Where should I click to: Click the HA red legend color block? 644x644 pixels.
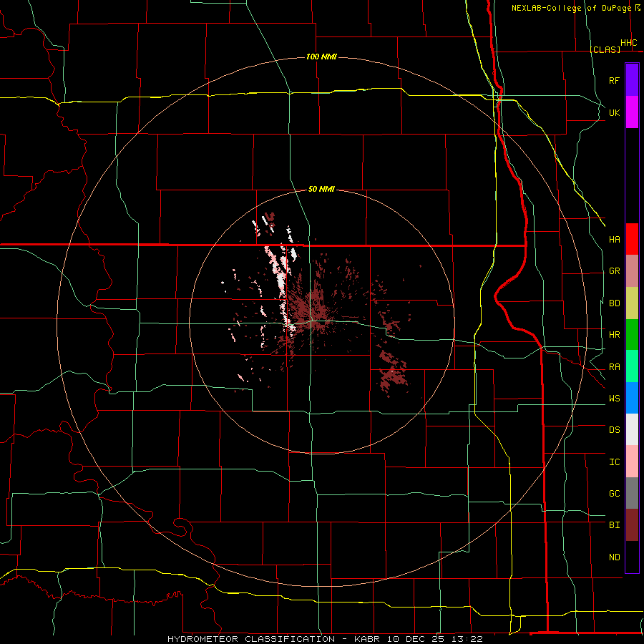[632, 239]
